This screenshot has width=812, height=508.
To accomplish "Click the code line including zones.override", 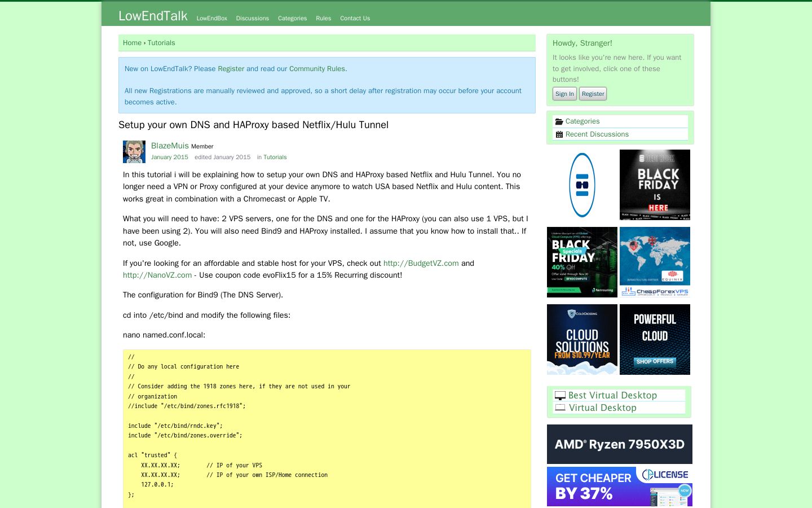I will (x=185, y=436).
